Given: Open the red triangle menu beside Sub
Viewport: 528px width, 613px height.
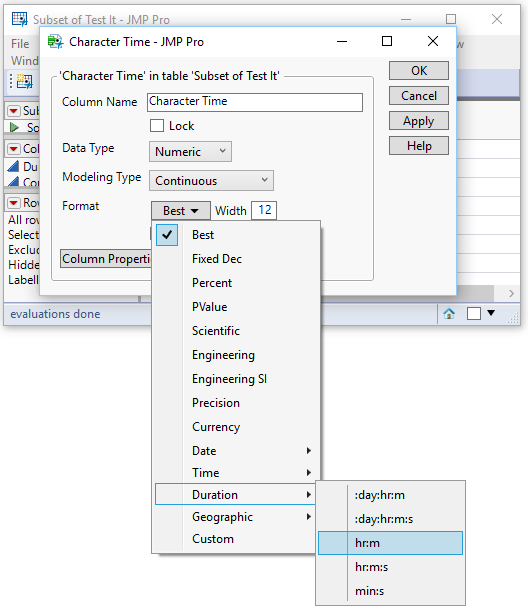Looking at the screenshot, I should pyautogui.click(x=14, y=111).
